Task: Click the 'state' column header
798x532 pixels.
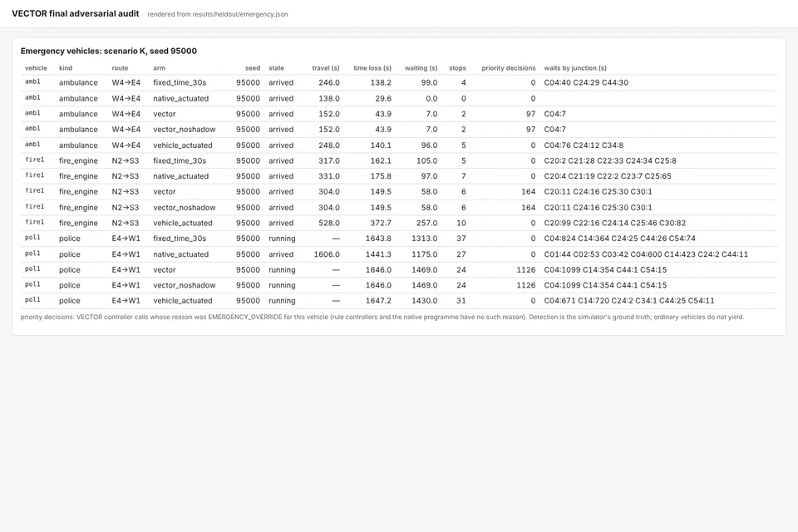Action: point(276,68)
